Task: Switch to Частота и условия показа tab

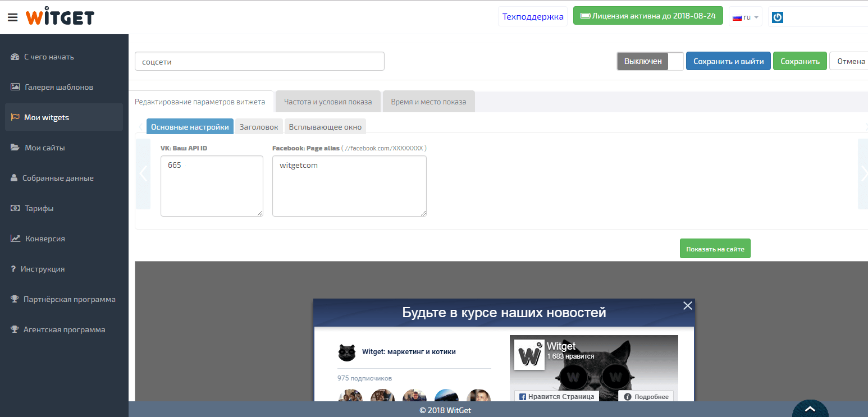Action: [x=328, y=102]
